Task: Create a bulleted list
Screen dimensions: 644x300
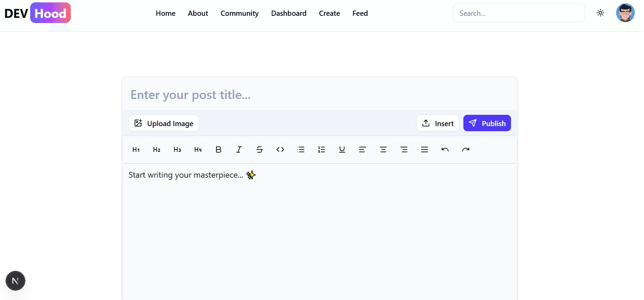Action: tap(301, 149)
